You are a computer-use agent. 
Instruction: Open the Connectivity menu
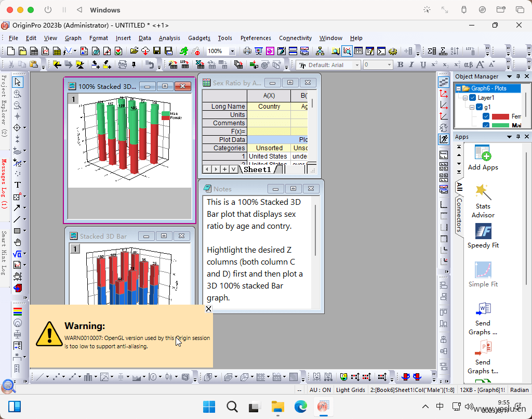click(295, 38)
